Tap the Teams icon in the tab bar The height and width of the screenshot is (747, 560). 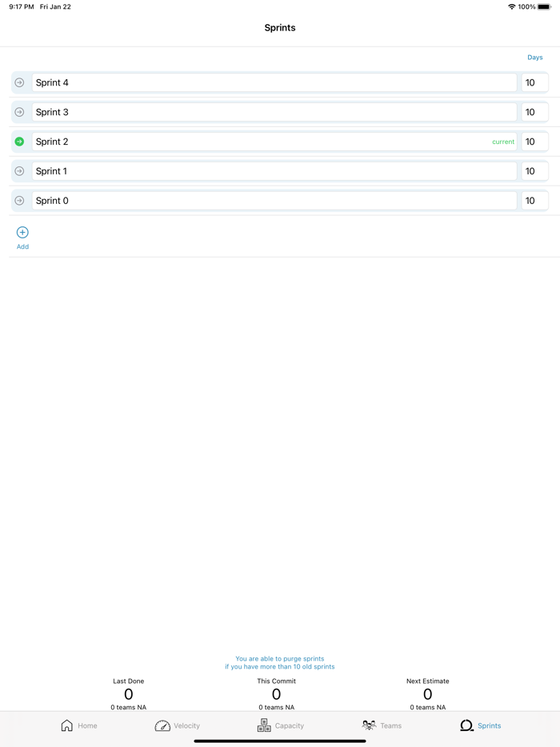point(369,725)
